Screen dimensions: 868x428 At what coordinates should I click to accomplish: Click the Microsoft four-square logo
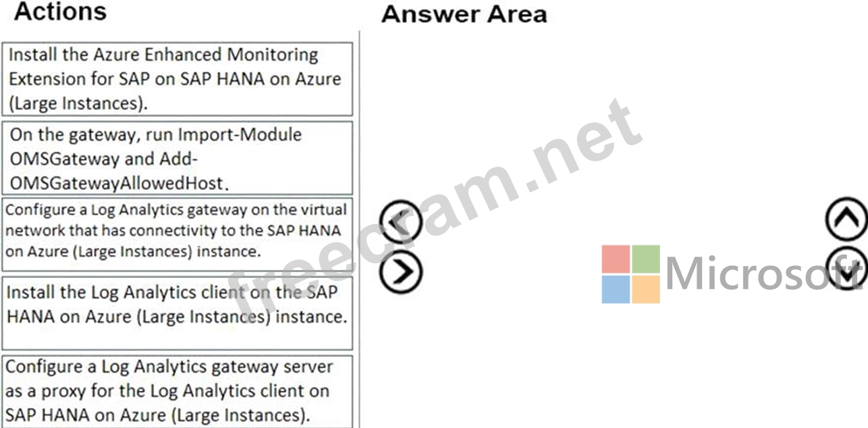(631, 274)
